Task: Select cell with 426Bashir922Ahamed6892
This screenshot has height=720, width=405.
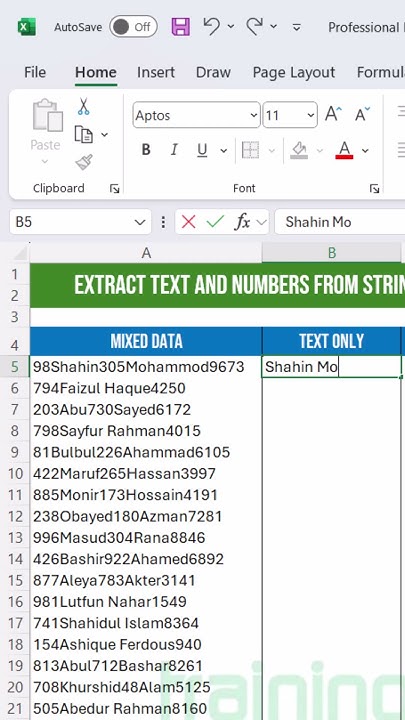Action: [x=146, y=559]
